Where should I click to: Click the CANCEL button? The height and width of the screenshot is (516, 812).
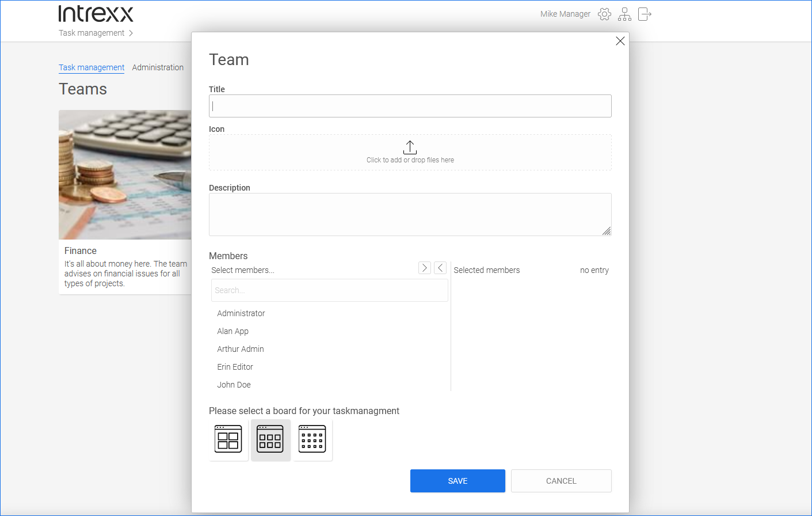[x=561, y=481]
